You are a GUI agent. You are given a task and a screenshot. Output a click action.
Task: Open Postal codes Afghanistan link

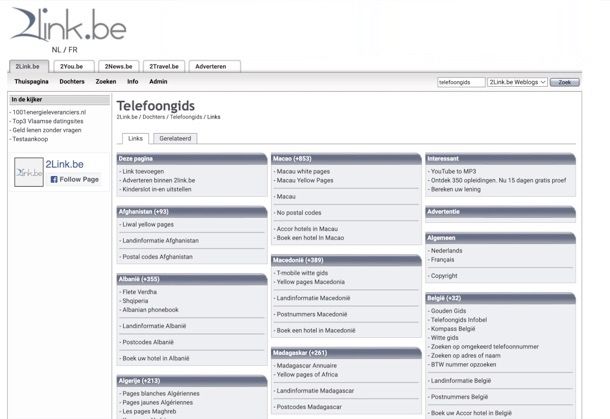coord(158,257)
